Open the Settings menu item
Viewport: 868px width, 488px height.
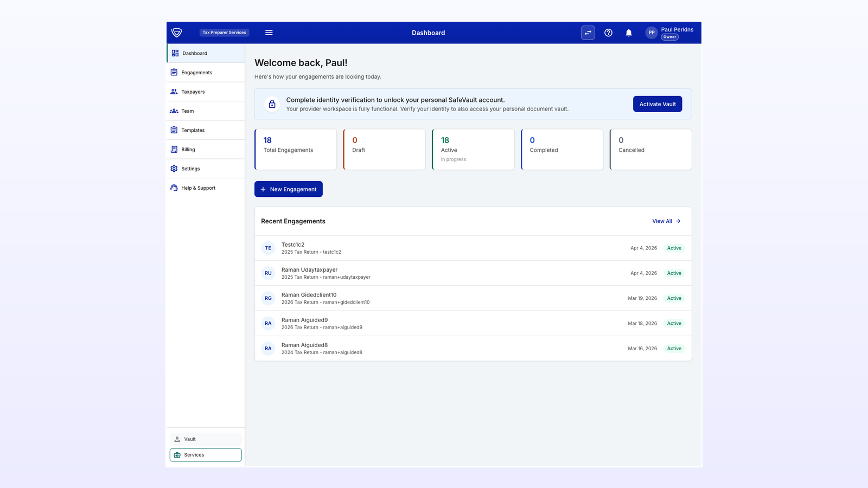206,169
